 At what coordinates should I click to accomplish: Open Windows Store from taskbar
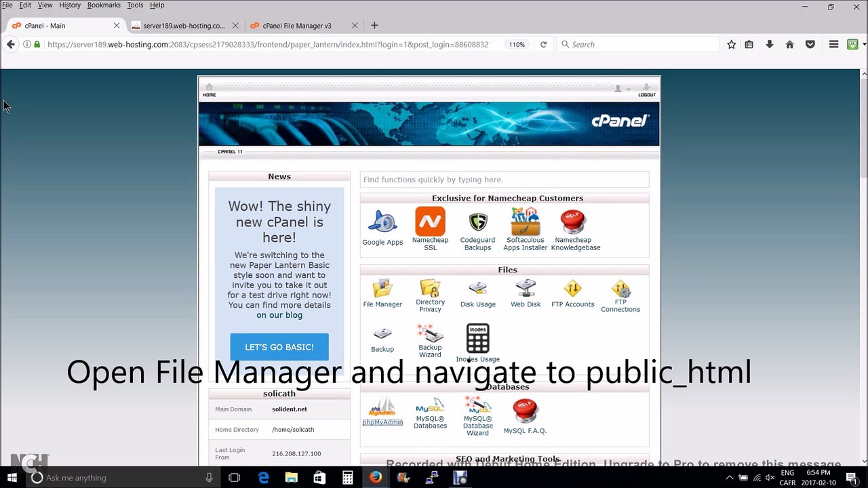(x=319, y=477)
